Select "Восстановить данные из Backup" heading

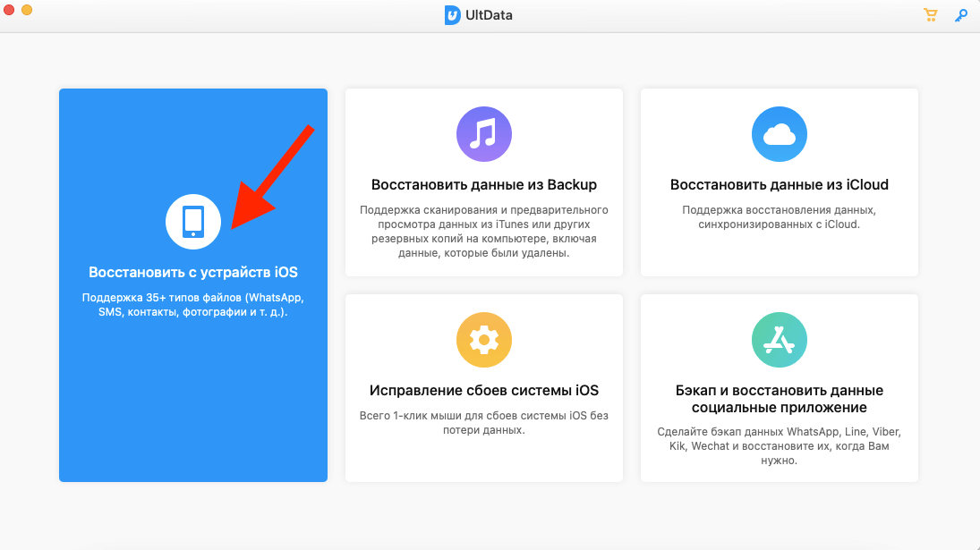point(484,185)
